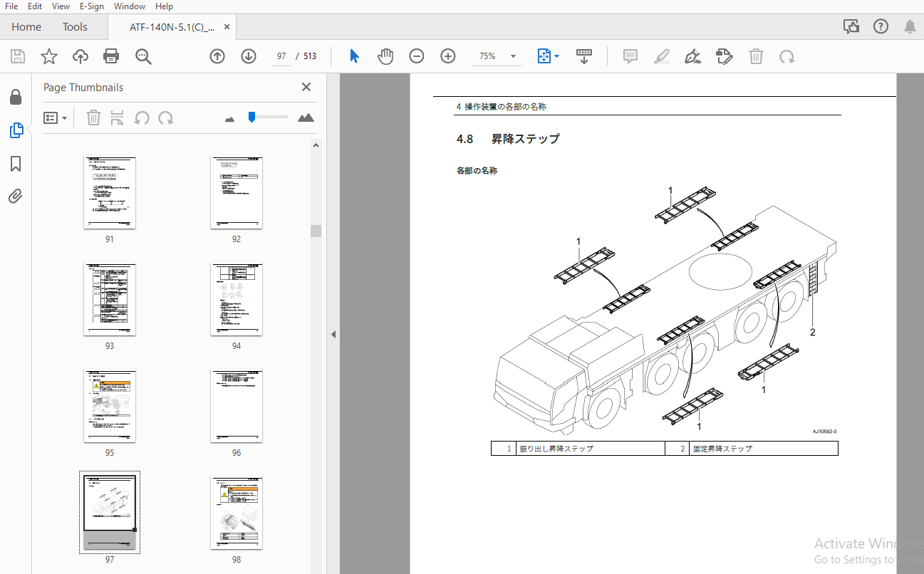Go to next page with the down arrow
Image resolution: width=924 pixels, height=574 pixels.
249,56
